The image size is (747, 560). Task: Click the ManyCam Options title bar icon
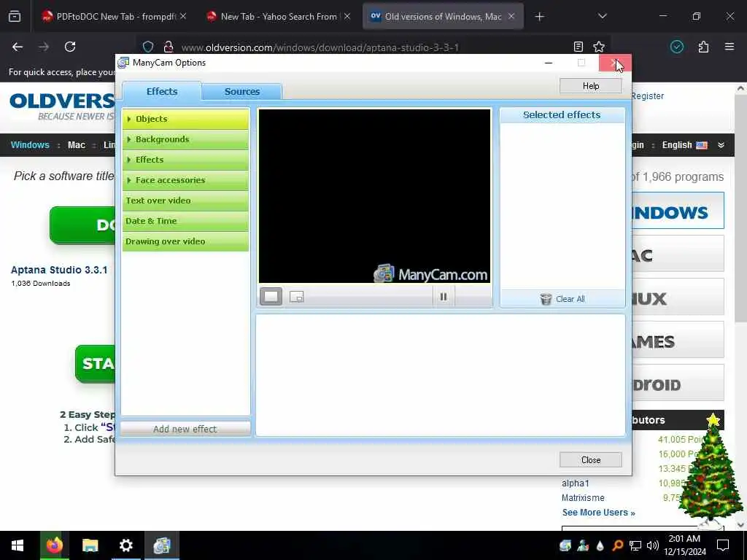coord(123,63)
